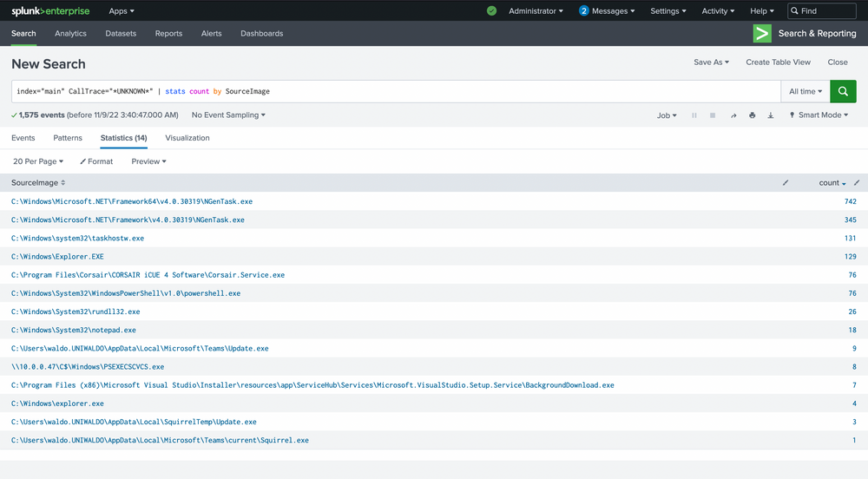Open Dashboards in the navigation bar

(261, 34)
